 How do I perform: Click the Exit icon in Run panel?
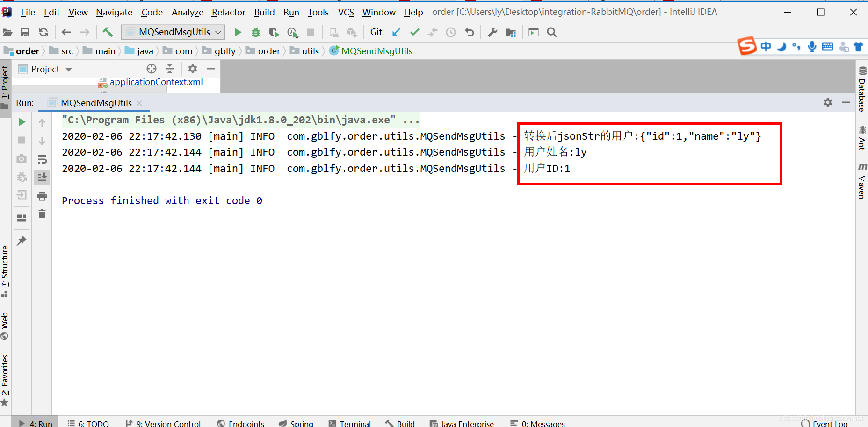[x=22, y=195]
